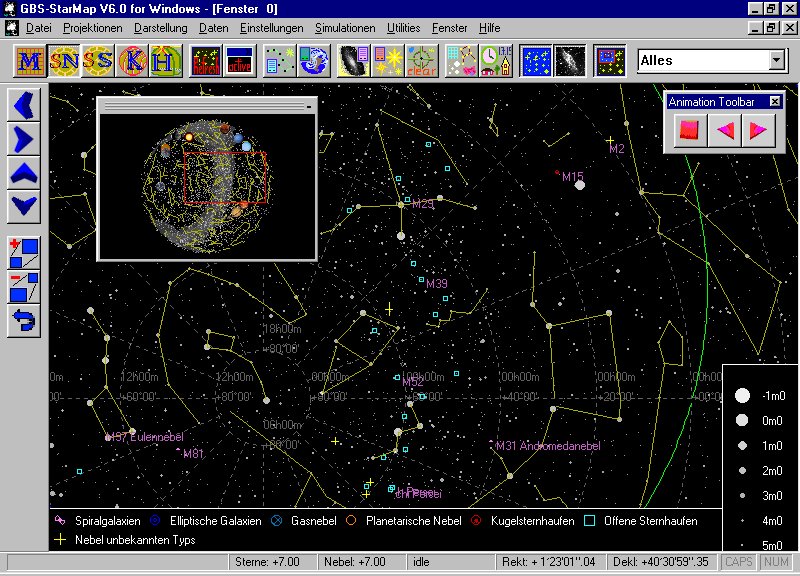Click the blue undo arrow button
This screenshot has height=576, width=800.
pyautogui.click(x=24, y=321)
